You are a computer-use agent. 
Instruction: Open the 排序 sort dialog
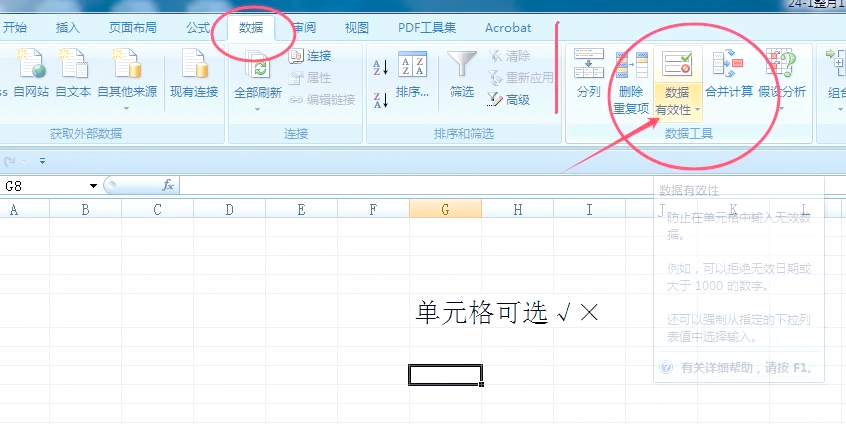coord(412,74)
